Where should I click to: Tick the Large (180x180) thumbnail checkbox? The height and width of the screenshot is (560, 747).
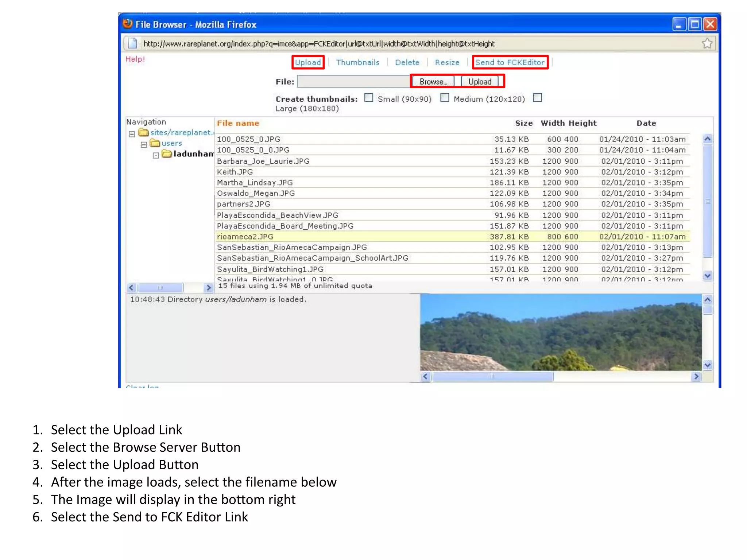537,98
